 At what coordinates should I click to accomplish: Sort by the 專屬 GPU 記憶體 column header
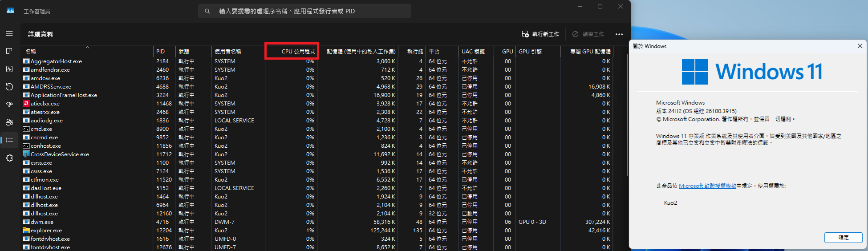(587, 51)
